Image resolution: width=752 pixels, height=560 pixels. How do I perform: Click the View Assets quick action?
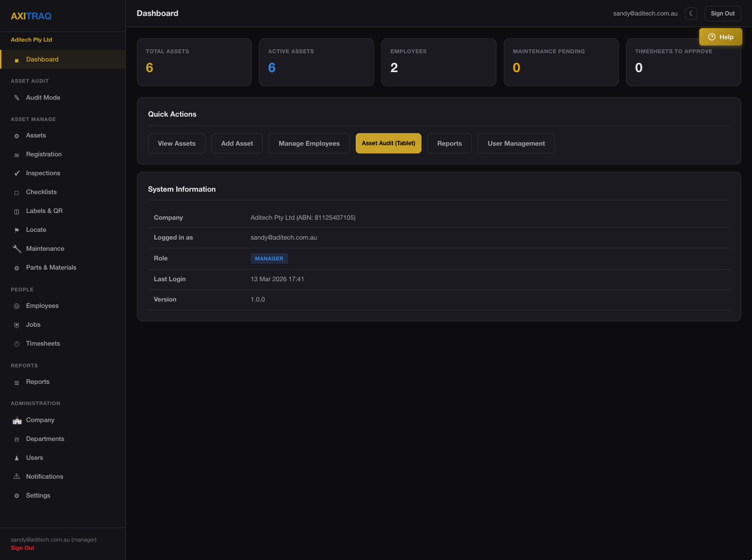tap(177, 143)
